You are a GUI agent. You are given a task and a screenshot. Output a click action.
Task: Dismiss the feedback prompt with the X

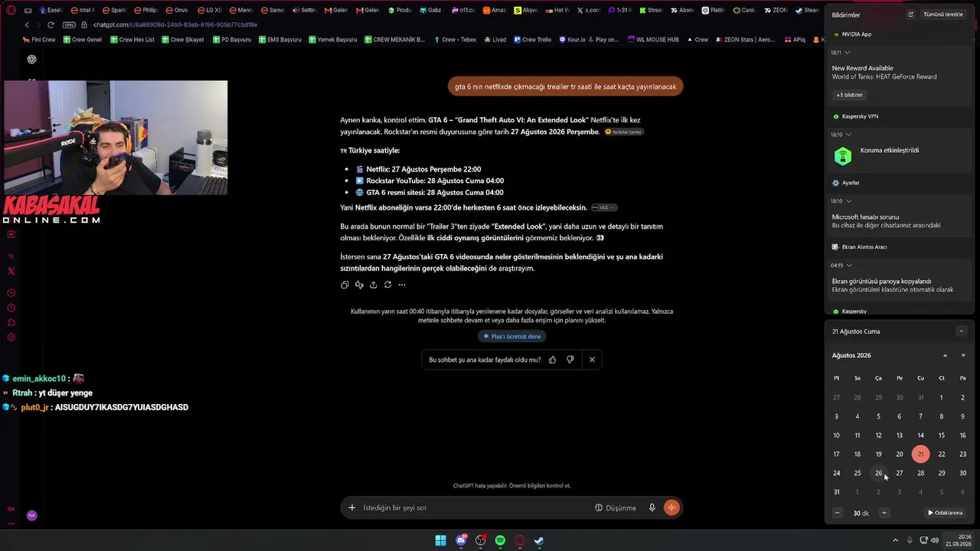click(x=592, y=360)
